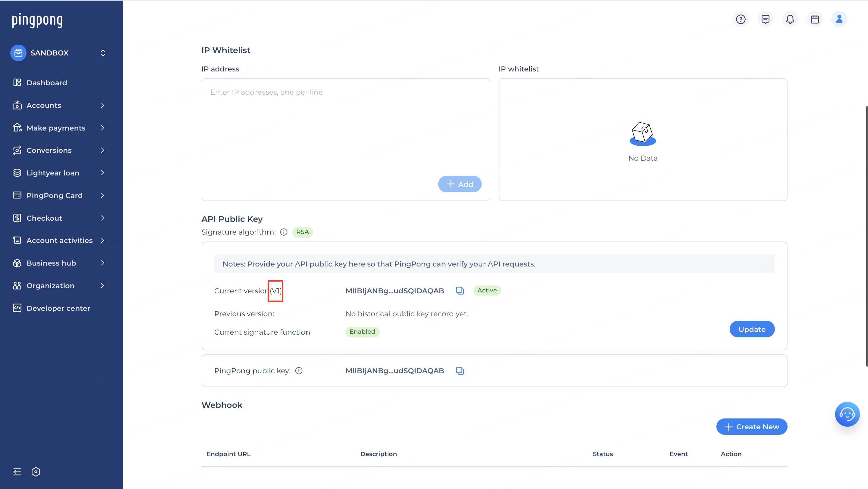Viewport: 868px width, 489px height.
Task: Click the 'No historical public key record yet.' text
Action: [x=407, y=314]
